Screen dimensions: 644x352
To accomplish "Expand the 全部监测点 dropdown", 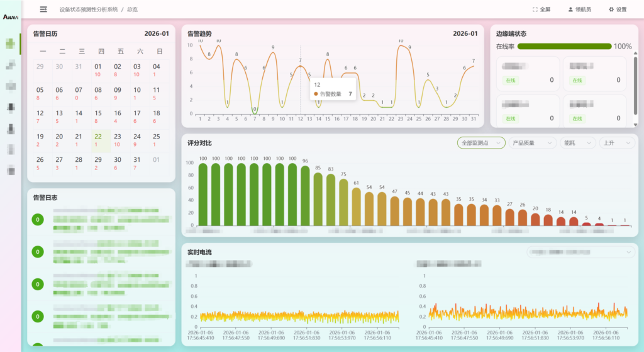I will [481, 143].
